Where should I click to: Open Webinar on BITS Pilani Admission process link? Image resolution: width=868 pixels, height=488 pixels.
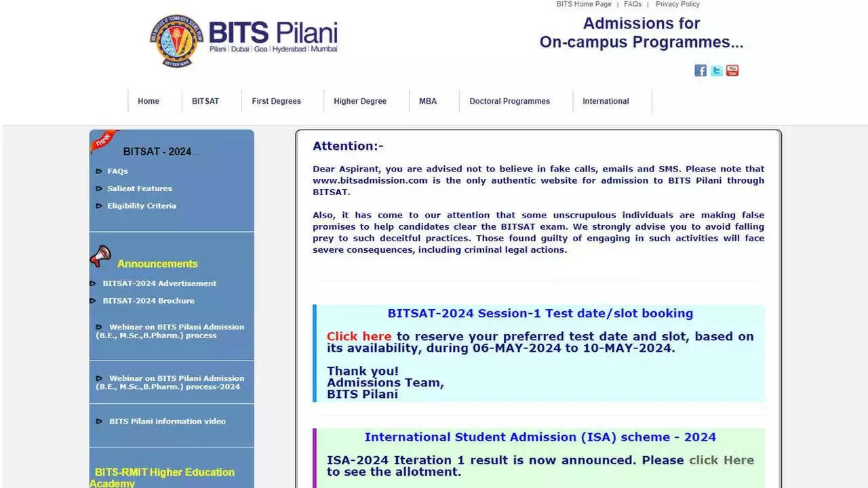[x=170, y=331]
